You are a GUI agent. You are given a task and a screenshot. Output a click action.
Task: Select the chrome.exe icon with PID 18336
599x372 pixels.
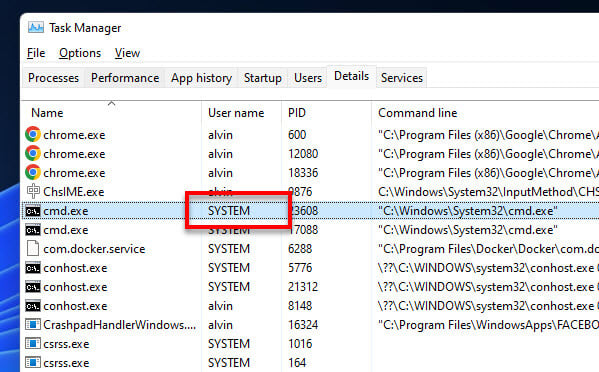click(33, 173)
